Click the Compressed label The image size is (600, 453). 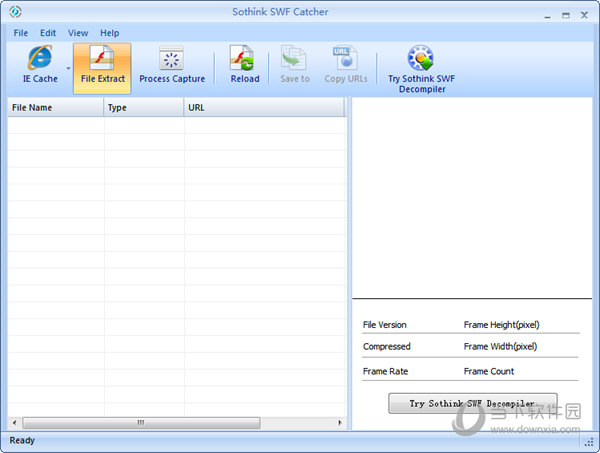[386, 347]
